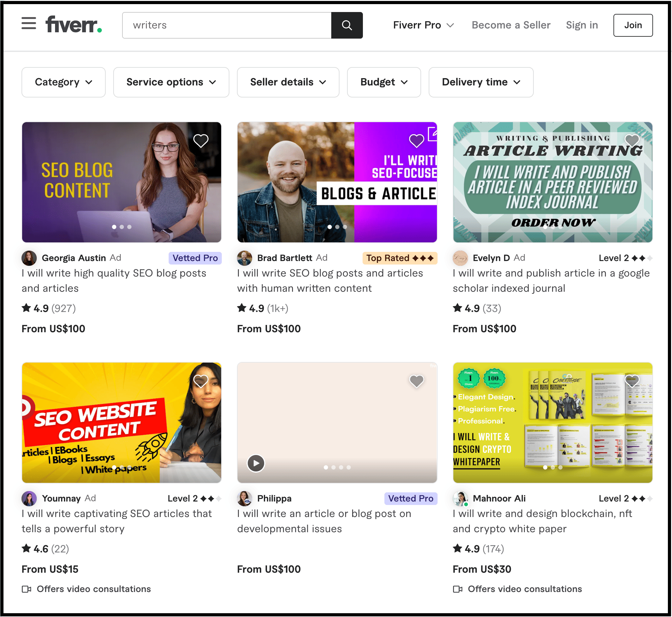Favorite Georgia Austin's SEO blog gig
This screenshot has height=617, width=672.
(x=201, y=141)
